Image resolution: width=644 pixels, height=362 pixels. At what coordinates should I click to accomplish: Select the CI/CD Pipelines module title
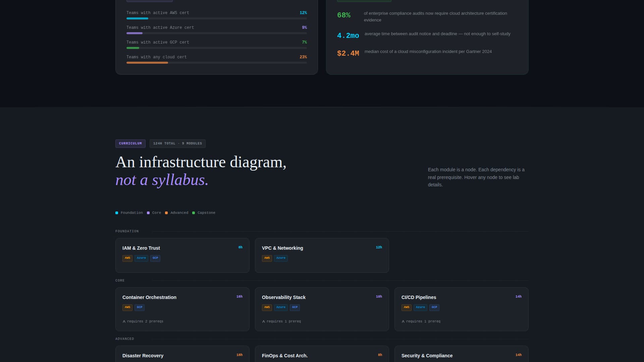tap(419, 297)
